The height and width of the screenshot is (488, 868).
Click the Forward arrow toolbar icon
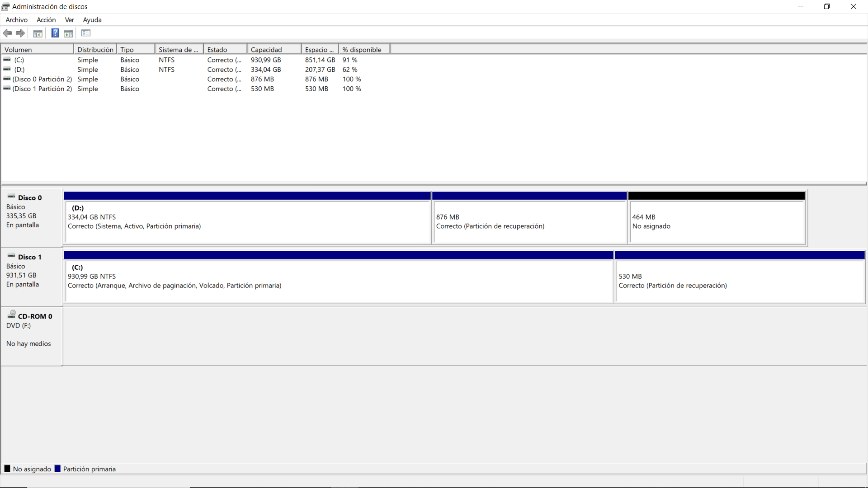tap(20, 33)
